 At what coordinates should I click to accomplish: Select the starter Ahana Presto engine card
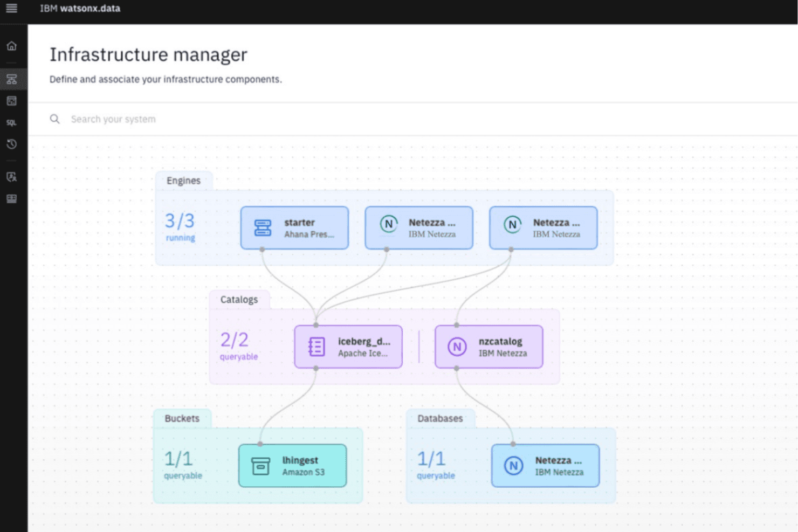click(294, 227)
